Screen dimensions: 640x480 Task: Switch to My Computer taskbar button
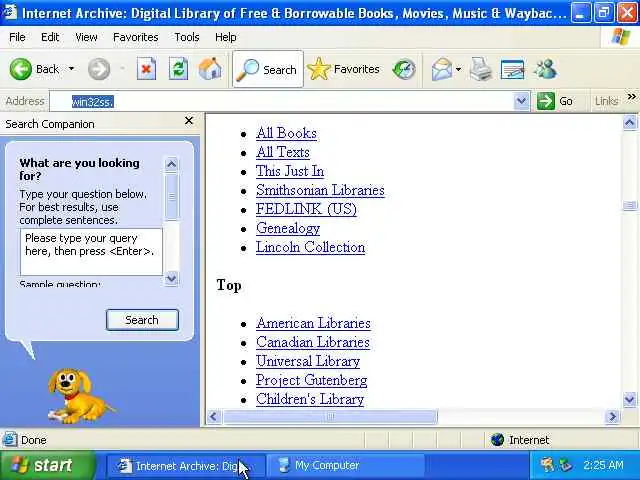pos(345,466)
